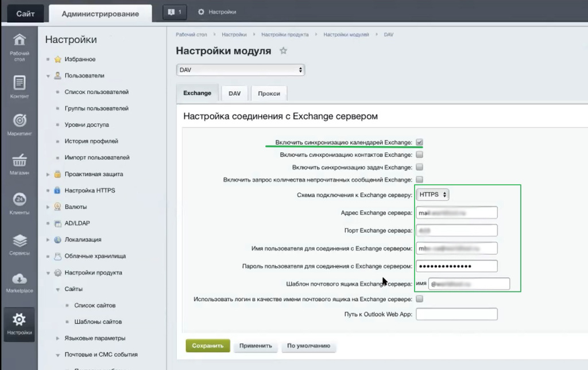Add page to favorites with star icon

tap(283, 50)
